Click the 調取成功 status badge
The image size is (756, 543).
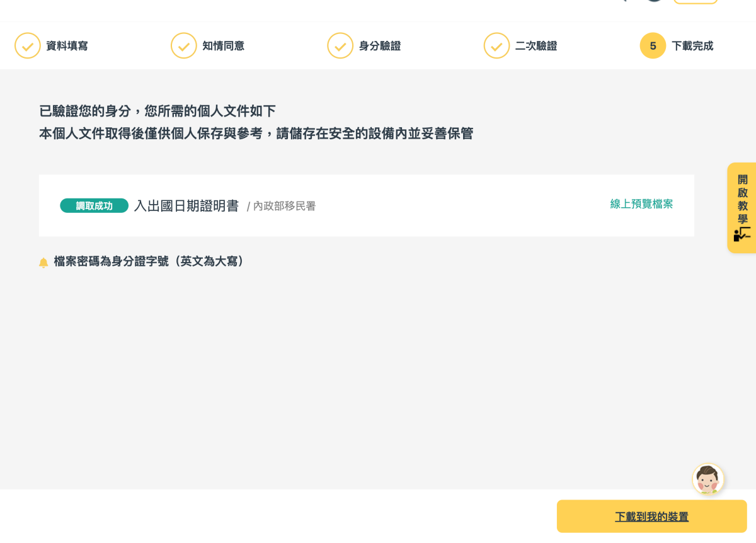click(94, 206)
